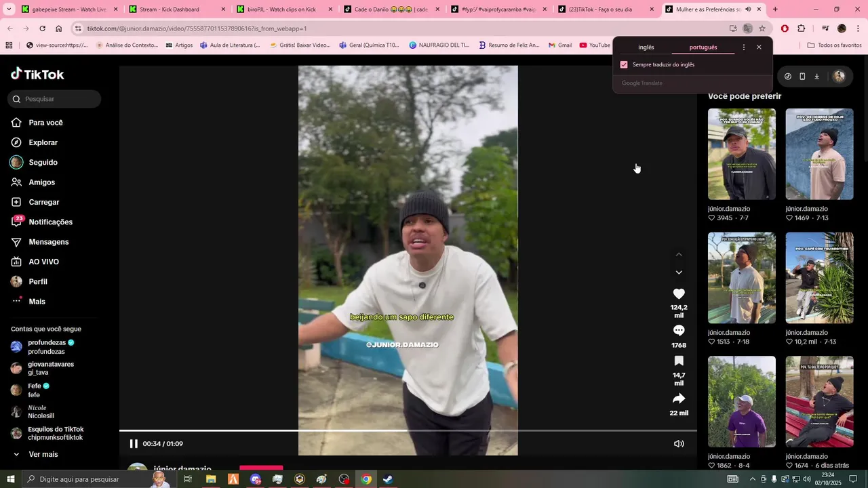Go back in browser history
The width and height of the screenshot is (868, 488).
(9, 28)
